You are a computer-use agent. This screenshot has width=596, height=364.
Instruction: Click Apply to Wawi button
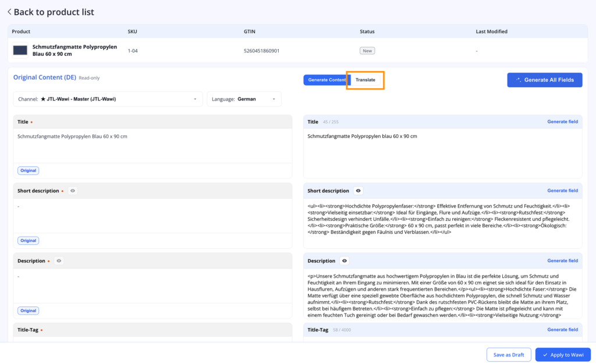[x=563, y=355]
